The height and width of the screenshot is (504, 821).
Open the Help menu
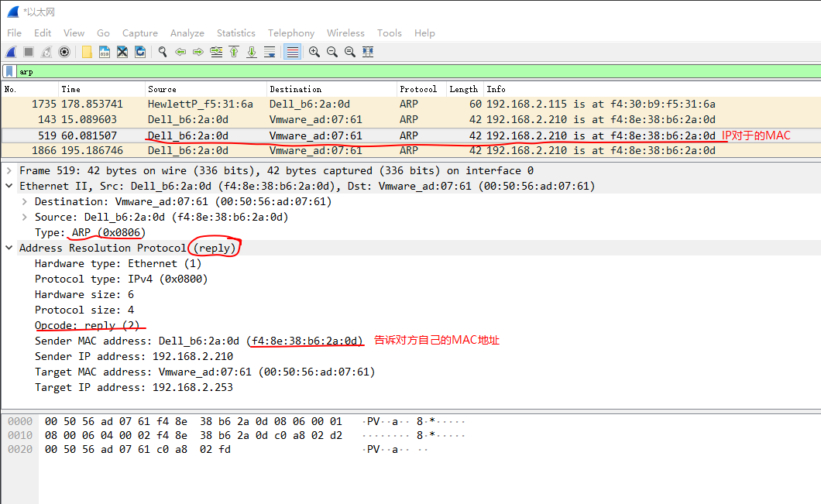coord(424,33)
